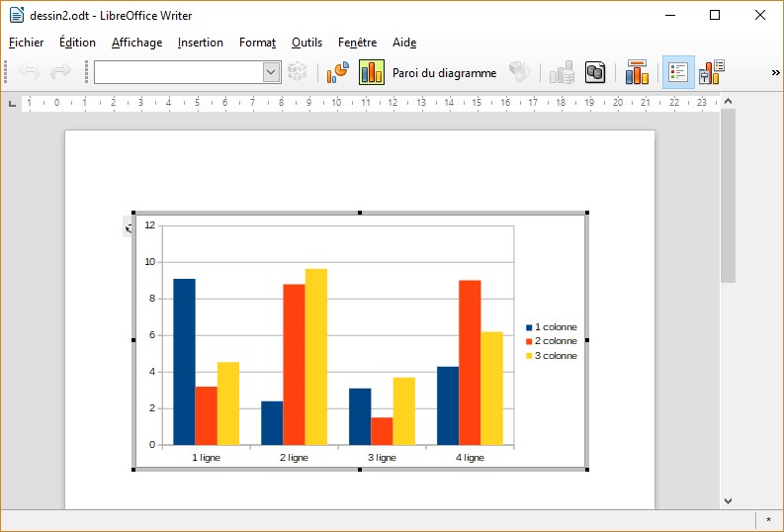
Task: Select the blue '1 colonne' legend swatch
Action: (529, 327)
